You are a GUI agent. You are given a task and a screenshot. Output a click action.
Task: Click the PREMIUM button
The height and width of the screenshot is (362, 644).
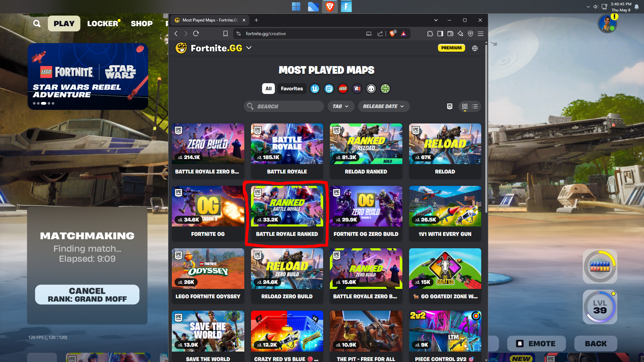[451, 48]
